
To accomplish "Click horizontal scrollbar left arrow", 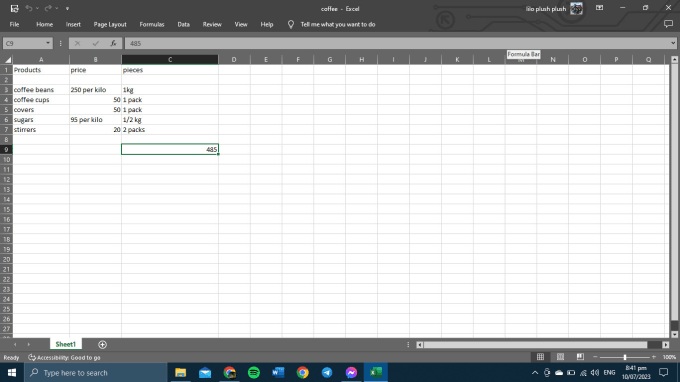I will tap(419, 345).
